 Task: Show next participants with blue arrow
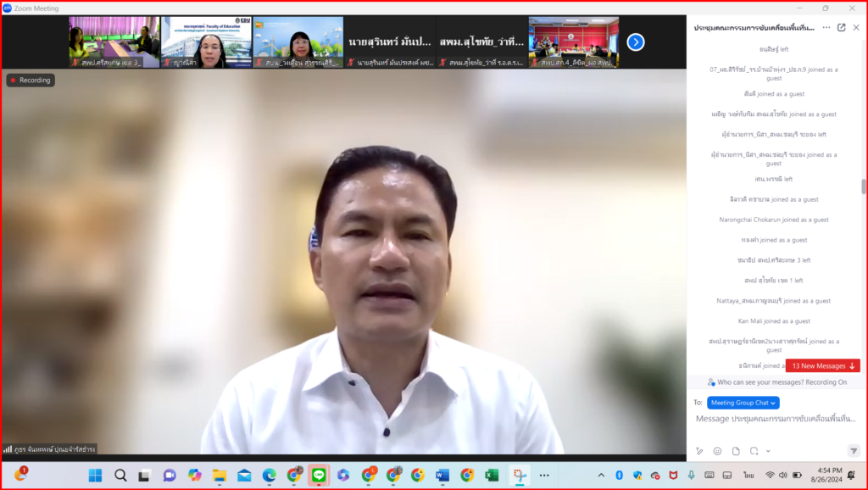(x=636, y=42)
